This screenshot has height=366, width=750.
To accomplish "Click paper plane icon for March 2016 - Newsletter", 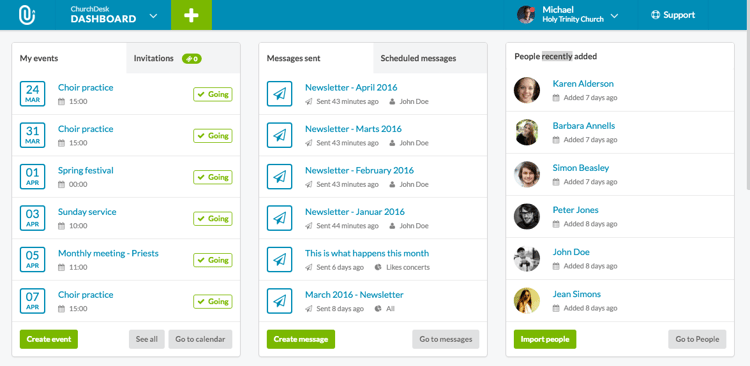I will point(279,301).
